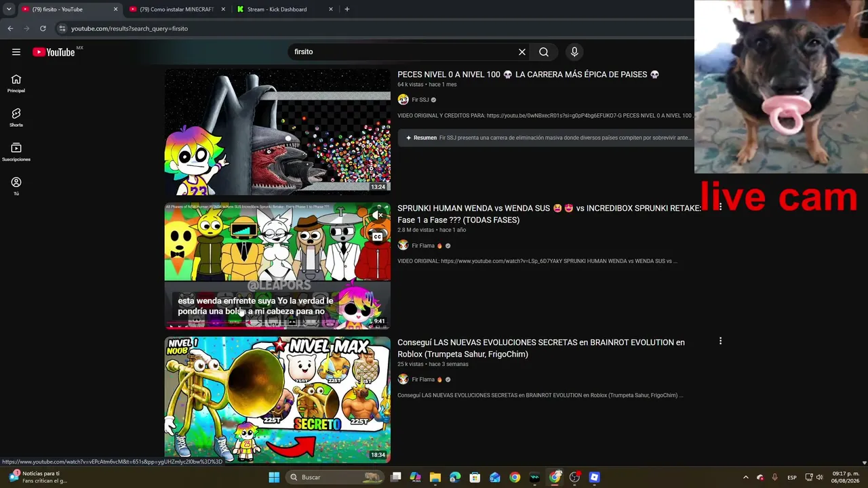This screenshot has width=868, height=488.
Task: Open Suscripciones in the YouTube sidebar
Action: point(16,152)
